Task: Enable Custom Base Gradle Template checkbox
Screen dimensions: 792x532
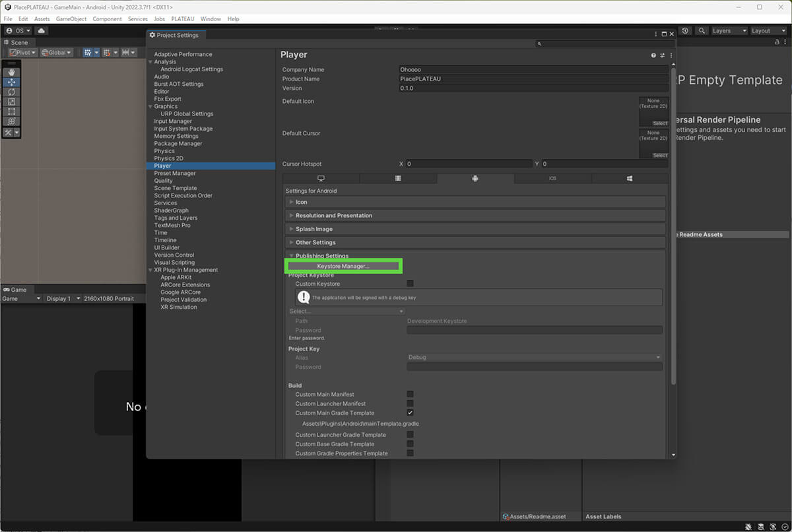Action: click(410, 444)
